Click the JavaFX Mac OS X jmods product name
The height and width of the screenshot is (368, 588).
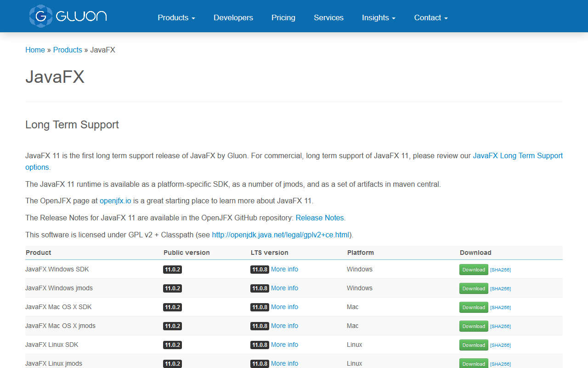(x=60, y=326)
